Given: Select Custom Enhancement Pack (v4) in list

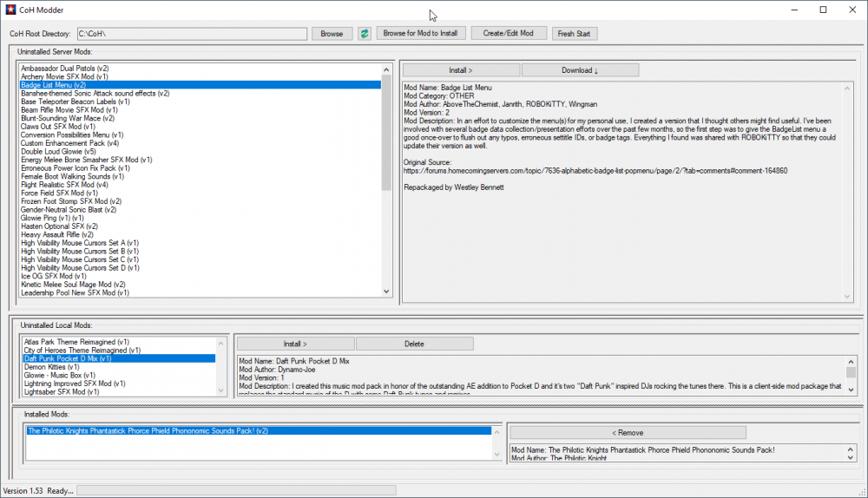Looking at the screenshot, I should pos(70,143).
